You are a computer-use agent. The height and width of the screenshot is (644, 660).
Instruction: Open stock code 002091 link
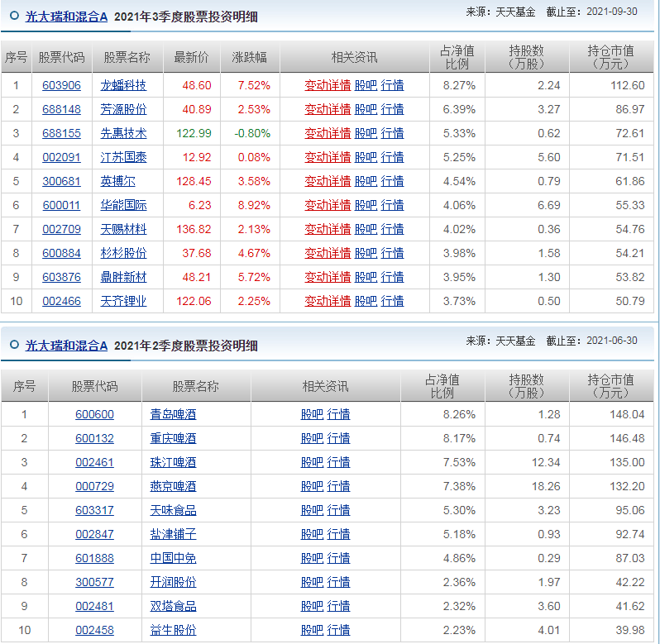pos(61,157)
